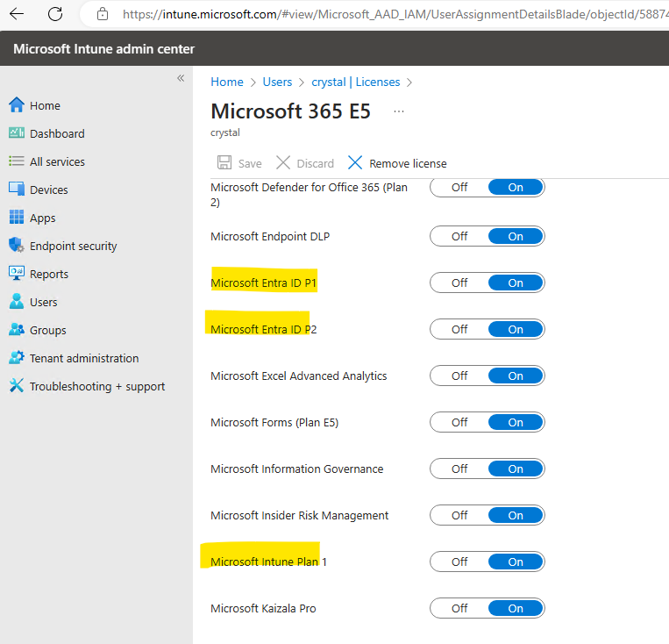
Task: Click the Home icon in the sidebar
Action: [17, 105]
